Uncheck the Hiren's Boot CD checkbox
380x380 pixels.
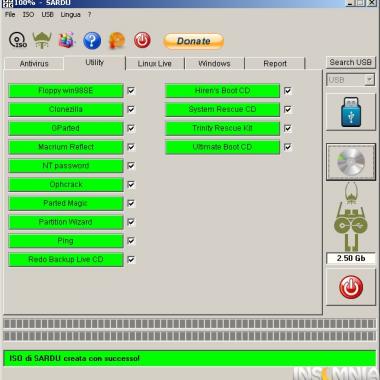[288, 91]
